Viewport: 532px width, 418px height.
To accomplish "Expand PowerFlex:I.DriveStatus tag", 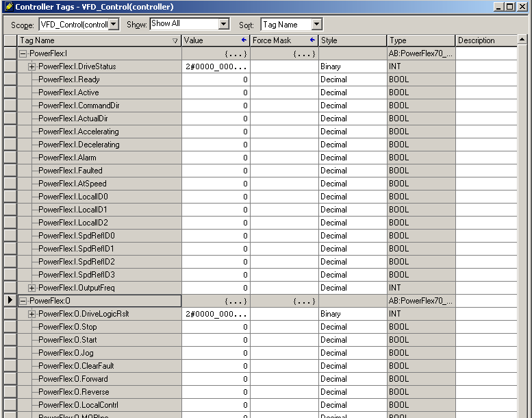I will pyautogui.click(x=31, y=66).
